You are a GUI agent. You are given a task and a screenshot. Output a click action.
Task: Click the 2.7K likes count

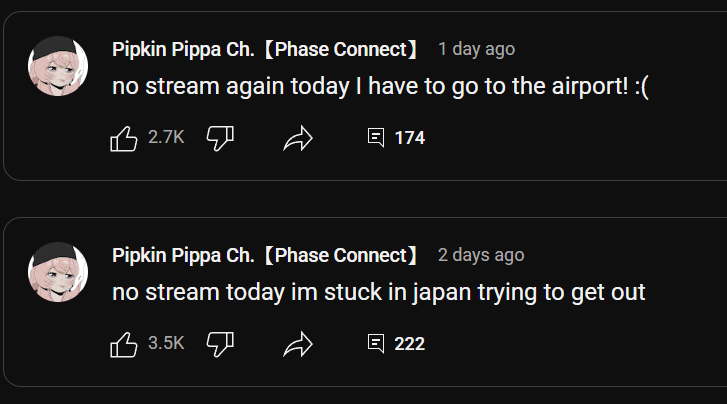pos(166,138)
